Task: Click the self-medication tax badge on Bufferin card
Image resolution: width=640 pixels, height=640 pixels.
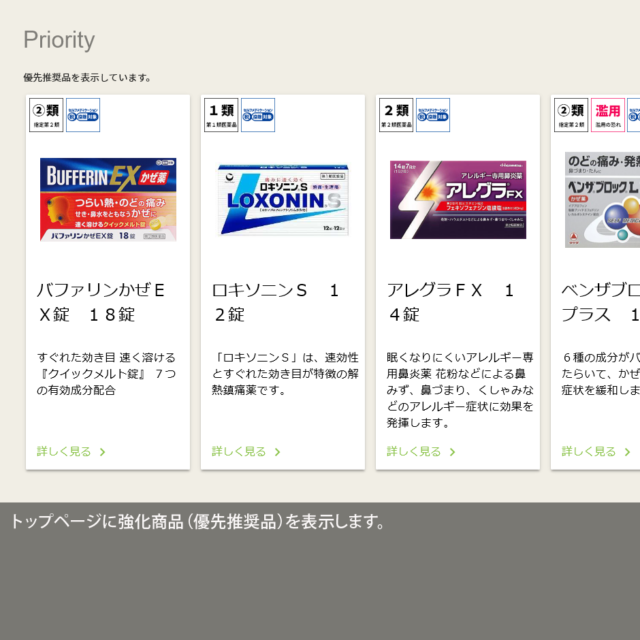Action: [x=83, y=115]
